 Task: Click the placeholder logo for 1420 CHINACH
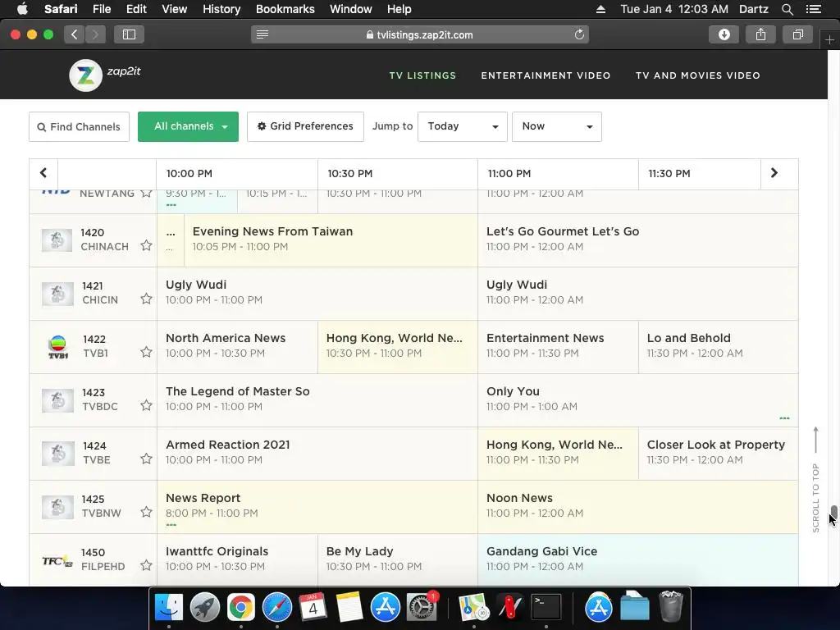coord(57,240)
